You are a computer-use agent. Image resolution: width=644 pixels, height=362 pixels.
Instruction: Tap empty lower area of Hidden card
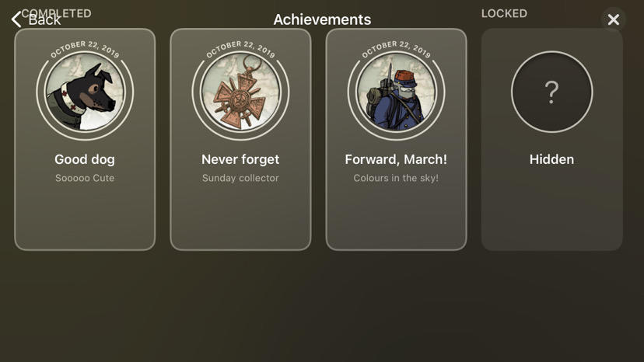[551, 214]
